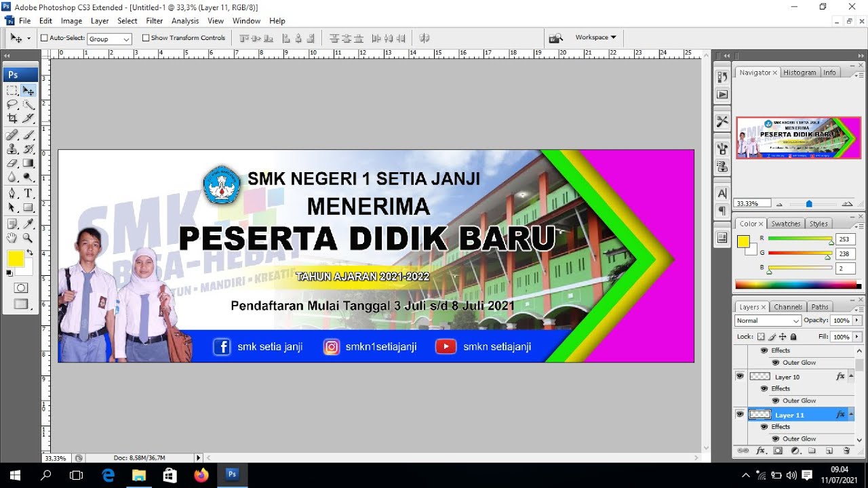Select the Gradient tool
Screen dimensions: 868x488
point(28,163)
